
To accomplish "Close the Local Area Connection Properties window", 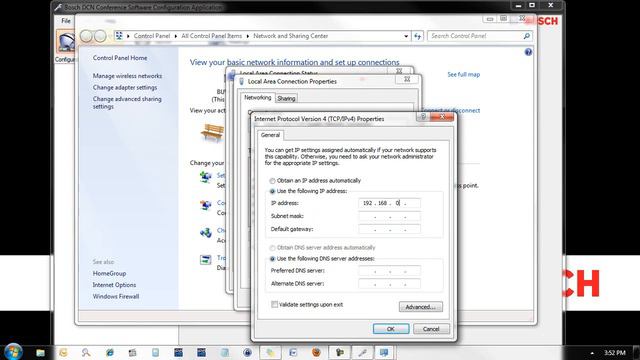I will [407, 80].
